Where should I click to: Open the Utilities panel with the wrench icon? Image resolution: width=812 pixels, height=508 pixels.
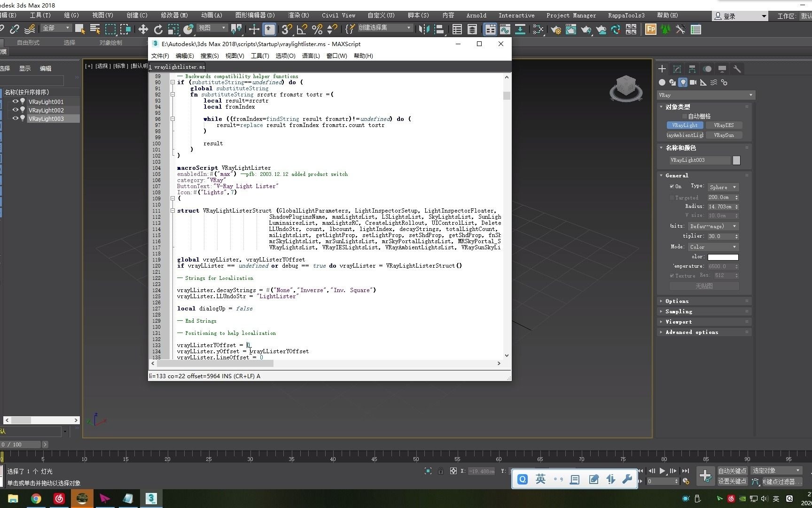[x=737, y=69]
